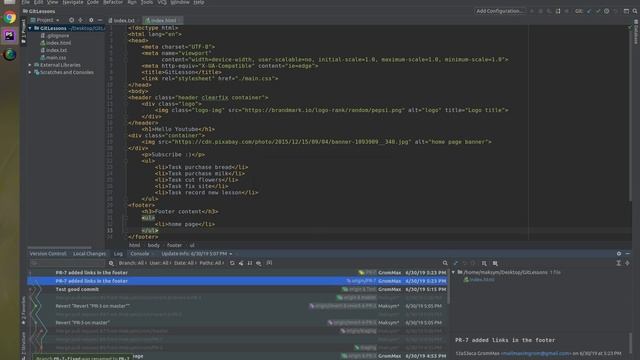Image resolution: width=640 pixels, height=360 pixels.
Task: Click the build icon next to run controls
Action: point(558,11)
